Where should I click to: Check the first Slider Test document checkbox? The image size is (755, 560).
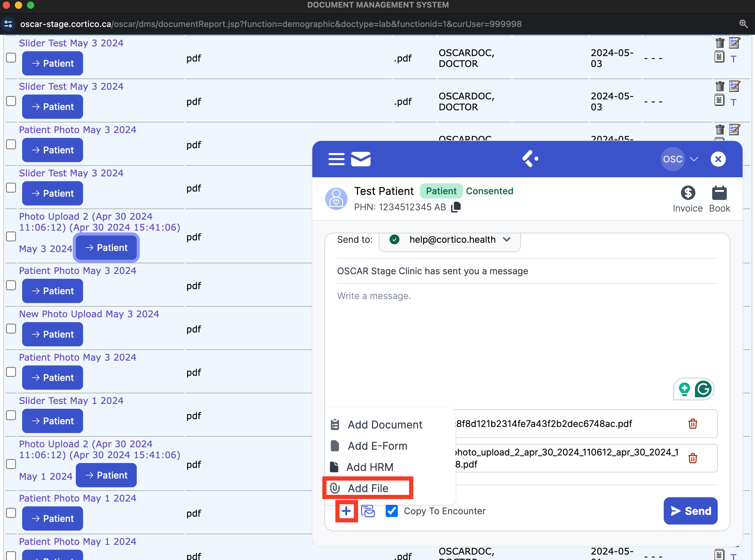tap(11, 58)
